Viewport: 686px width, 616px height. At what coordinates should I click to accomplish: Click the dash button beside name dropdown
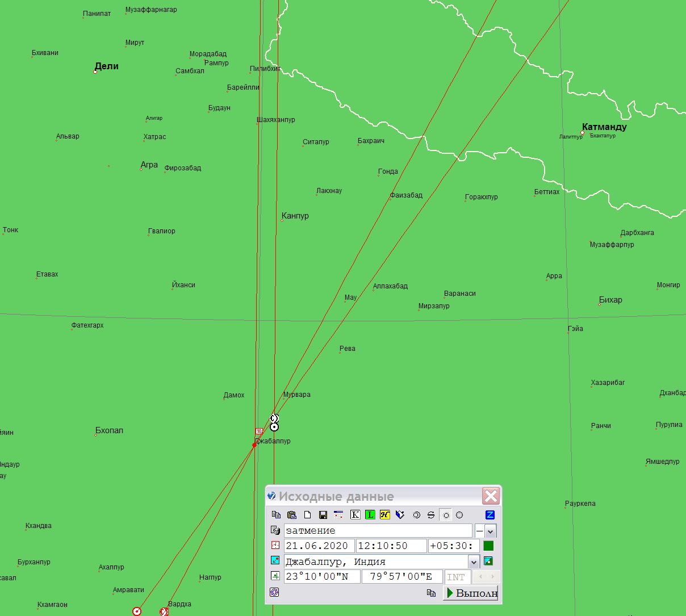pyautogui.click(x=479, y=531)
